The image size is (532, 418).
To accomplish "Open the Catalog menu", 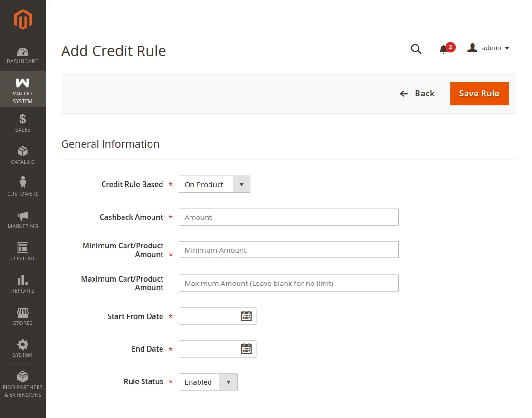I will coord(23,155).
